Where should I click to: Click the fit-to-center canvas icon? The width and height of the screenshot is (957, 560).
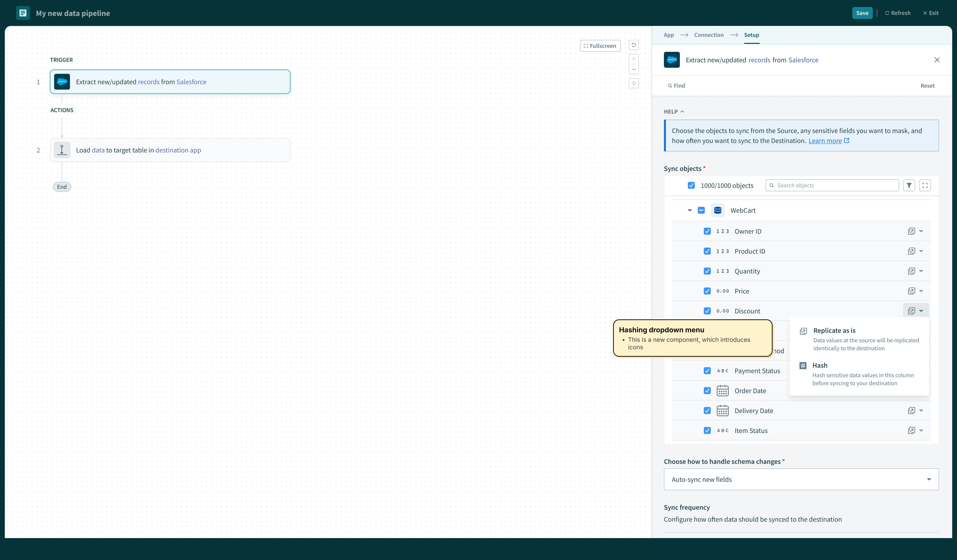[634, 83]
